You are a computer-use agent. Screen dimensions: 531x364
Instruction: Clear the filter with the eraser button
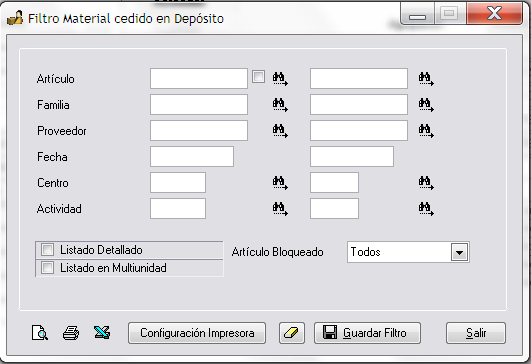click(292, 333)
